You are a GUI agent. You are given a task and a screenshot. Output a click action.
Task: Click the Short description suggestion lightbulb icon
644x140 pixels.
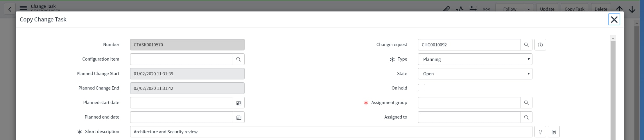(540, 132)
